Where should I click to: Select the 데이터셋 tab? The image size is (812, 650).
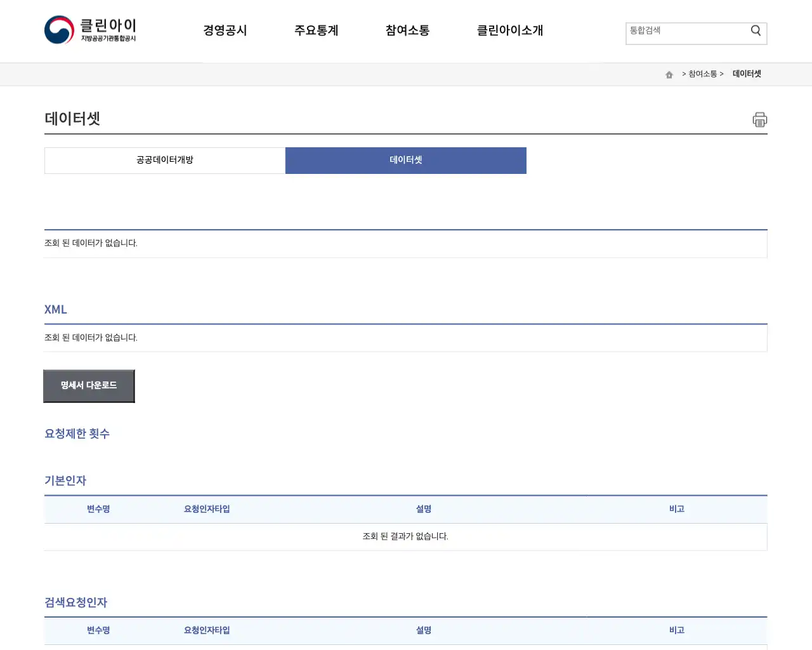pos(405,161)
